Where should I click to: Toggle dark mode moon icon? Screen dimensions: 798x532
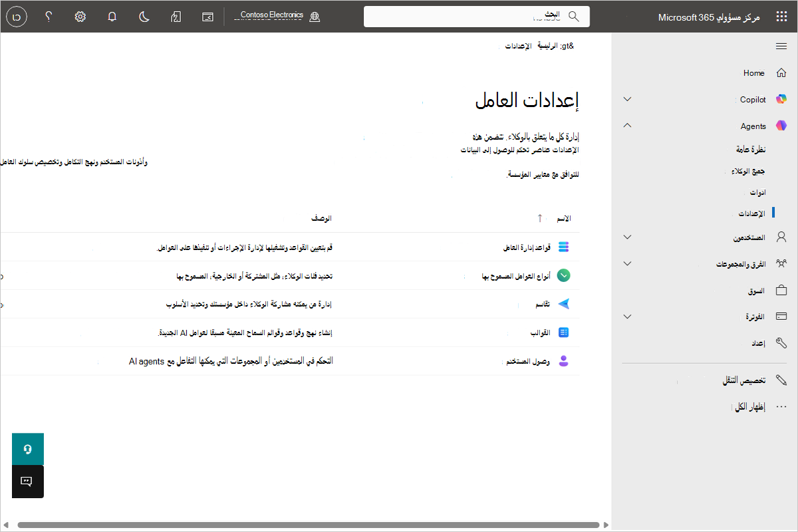point(144,17)
